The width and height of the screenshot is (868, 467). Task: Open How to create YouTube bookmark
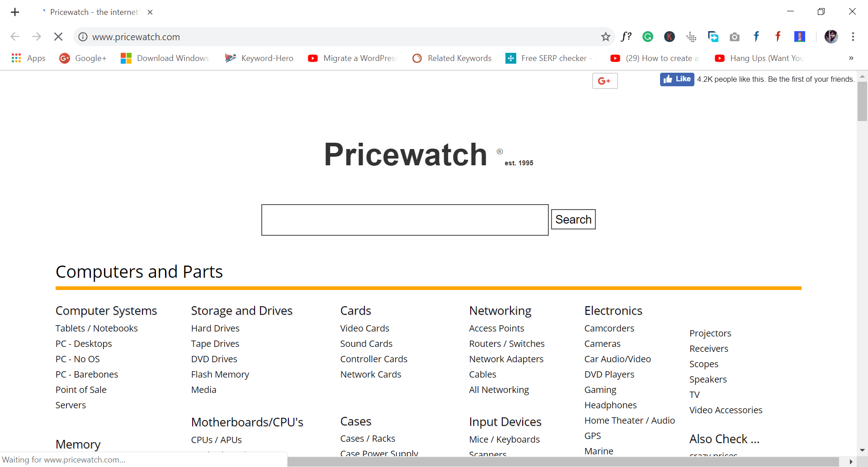click(655, 58)
